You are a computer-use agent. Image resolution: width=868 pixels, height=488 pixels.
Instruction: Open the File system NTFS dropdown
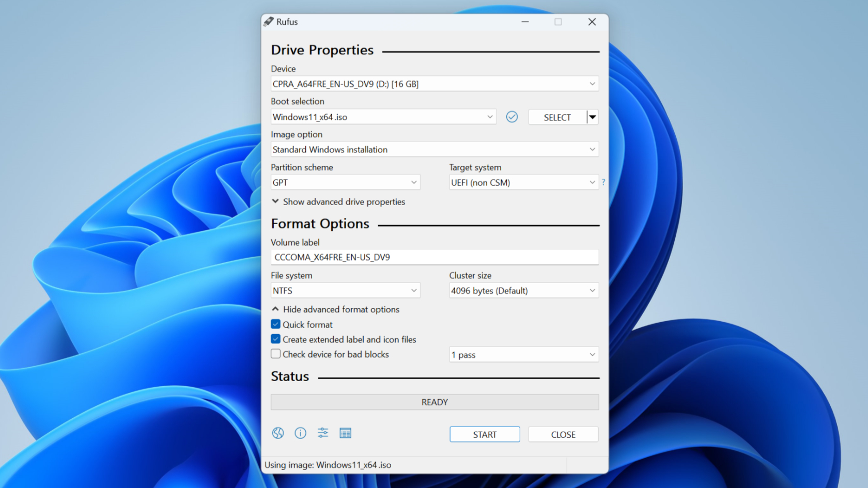click(x=345, y=291)
